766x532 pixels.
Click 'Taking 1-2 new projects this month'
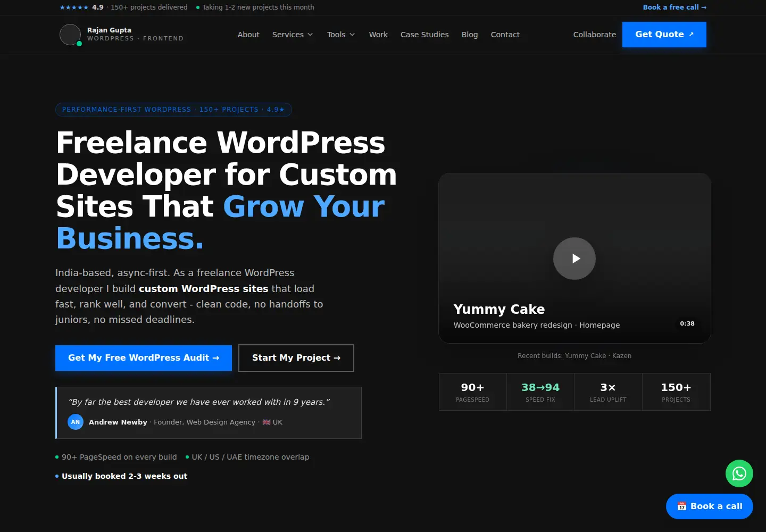258,7
